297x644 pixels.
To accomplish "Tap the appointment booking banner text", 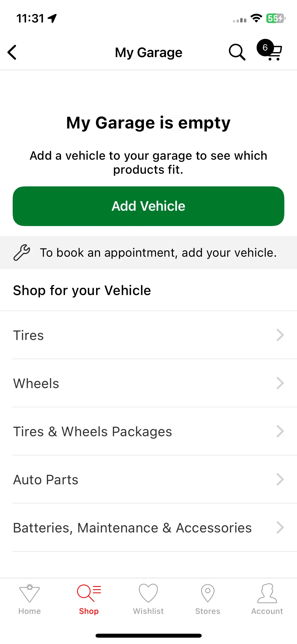I will click(158, 253).
